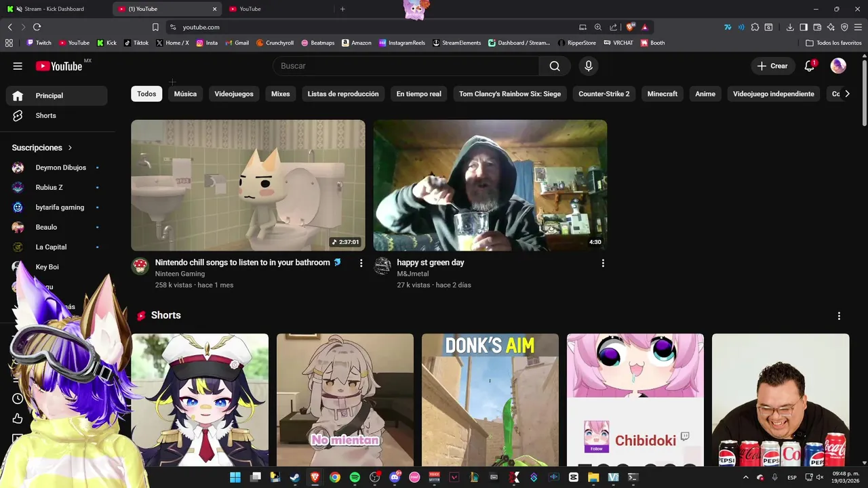The width and height of the screenshot is (868, 488).
Task: Open the Ninteen Gaming channel avatar
Action: tap(140, 266)
